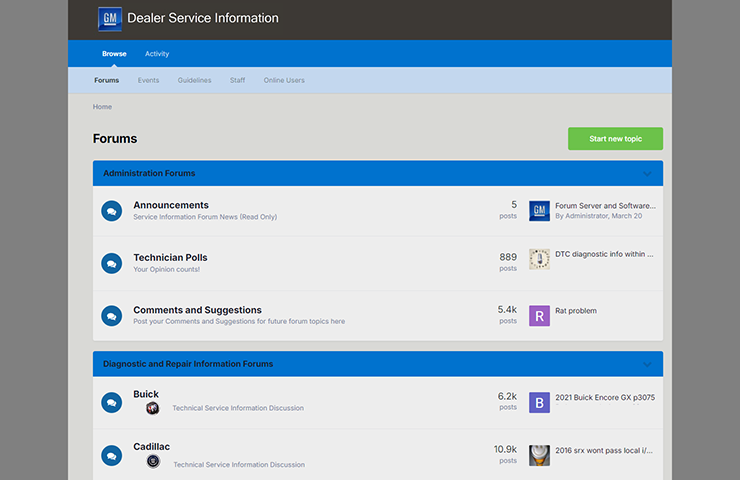Screen dimensions: 740x480
Task: Click the '6.2k posts' count
Action: [507, 401]
